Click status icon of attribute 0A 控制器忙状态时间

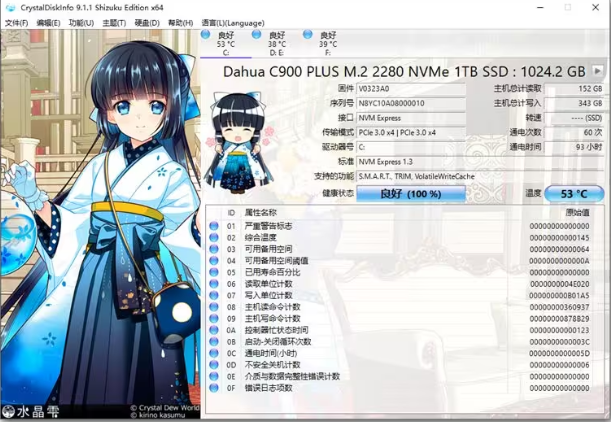click(214, 330)
